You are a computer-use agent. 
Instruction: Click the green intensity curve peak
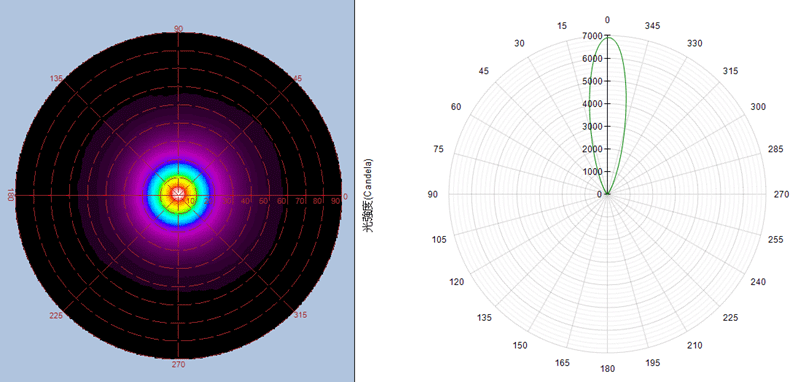pyautogui.click(x=608, y=37)
